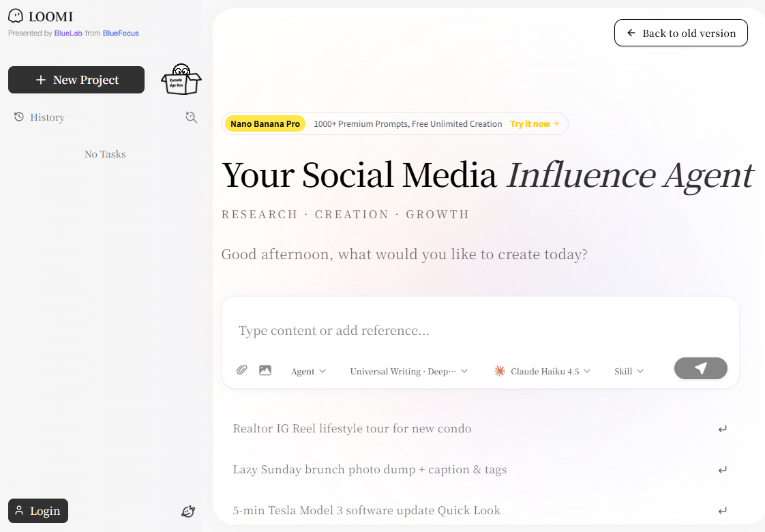Screen dimensions: 765x532
Task: Follow the Try it now link
Action: 534,124
